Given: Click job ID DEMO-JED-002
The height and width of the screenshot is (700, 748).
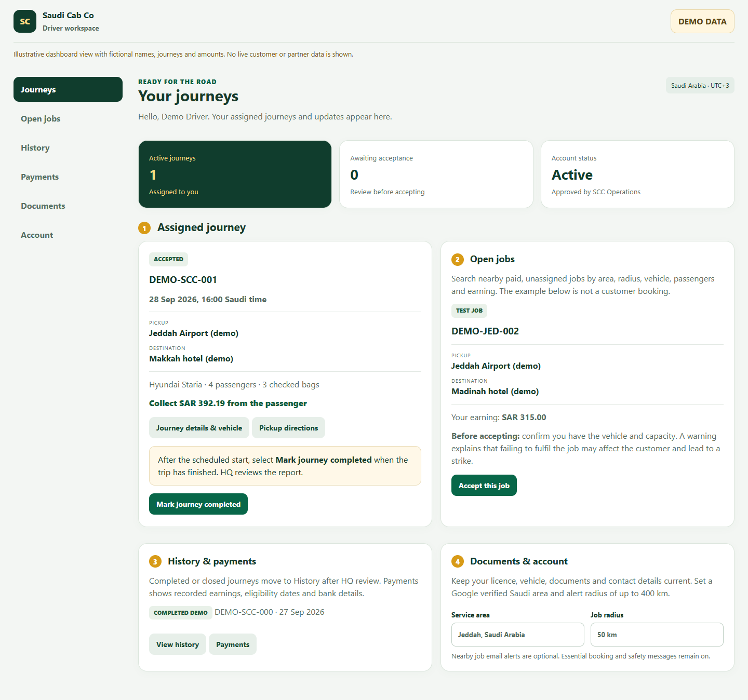Looking at the screenshot, I should [485, 331].
